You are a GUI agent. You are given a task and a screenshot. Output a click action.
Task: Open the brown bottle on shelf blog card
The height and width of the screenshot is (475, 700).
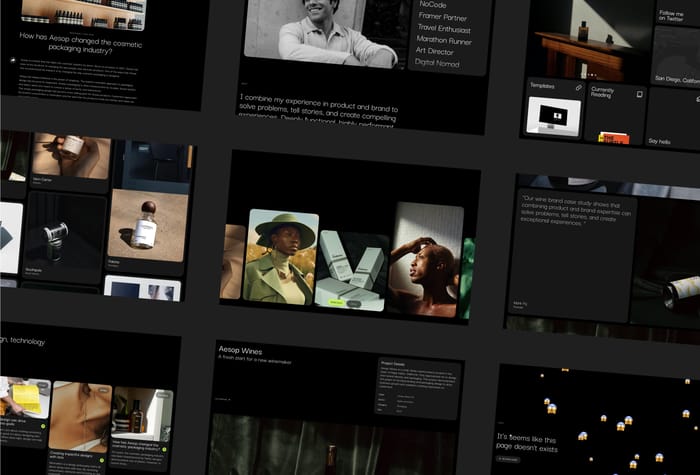point(140,429)
